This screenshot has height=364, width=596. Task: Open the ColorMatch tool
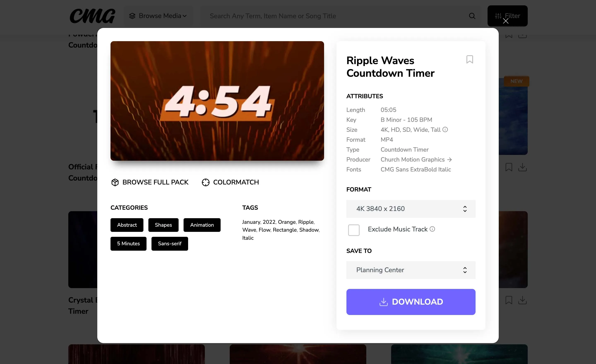click(230, 182)
